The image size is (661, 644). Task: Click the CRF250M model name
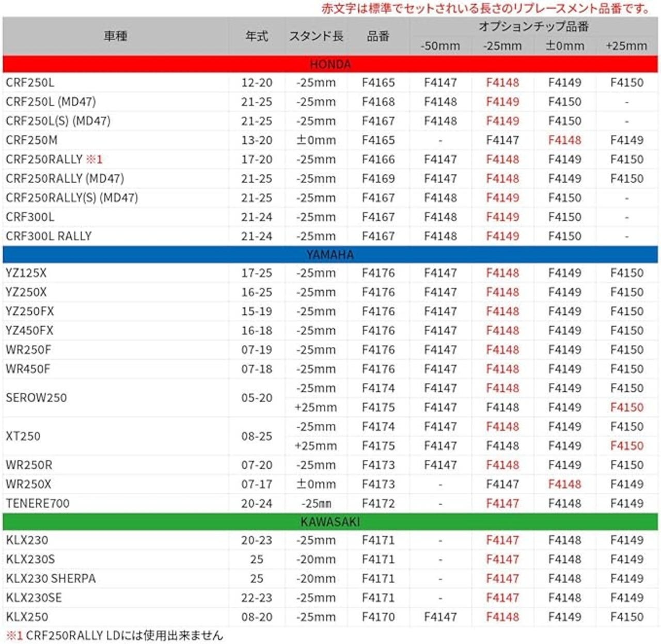[x=32, y=140]
